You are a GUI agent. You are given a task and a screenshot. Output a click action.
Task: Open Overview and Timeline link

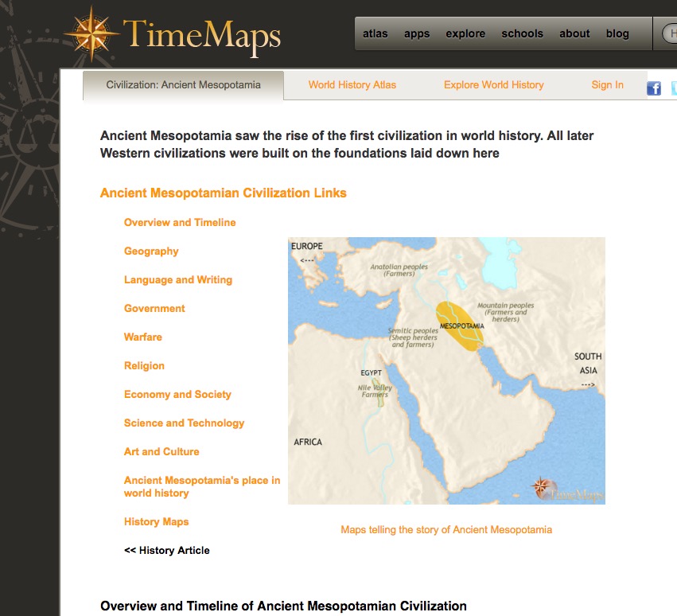click(180, 223)
